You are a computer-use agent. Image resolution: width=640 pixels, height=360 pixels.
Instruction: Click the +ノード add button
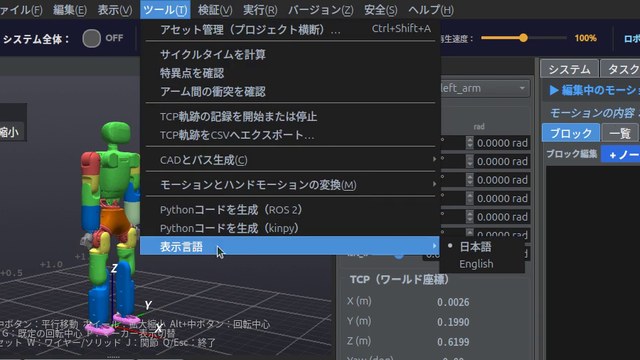point(621,155)
